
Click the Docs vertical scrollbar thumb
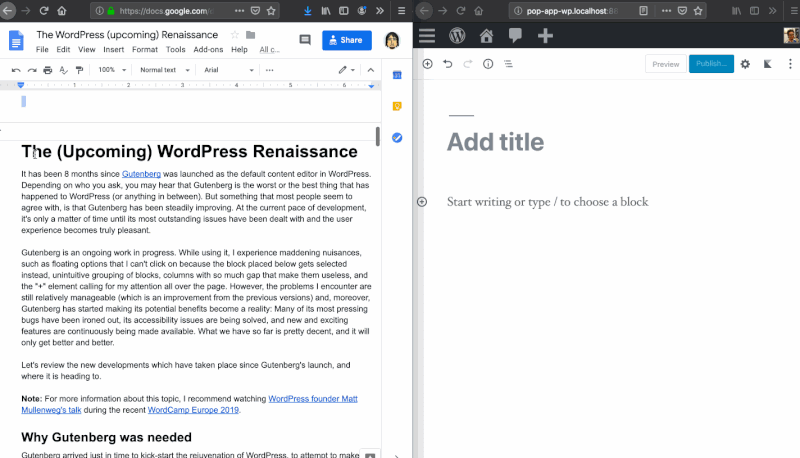(377, 137)
